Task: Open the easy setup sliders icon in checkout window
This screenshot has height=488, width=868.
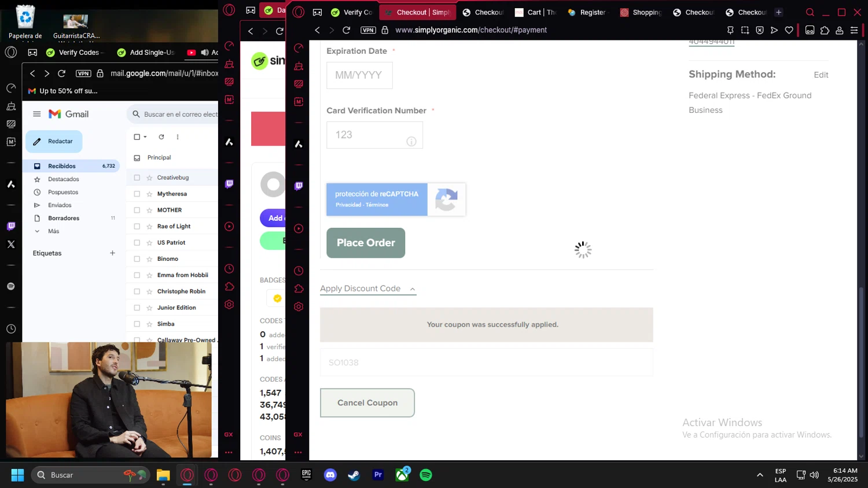Action: click(x=854, y=30)
